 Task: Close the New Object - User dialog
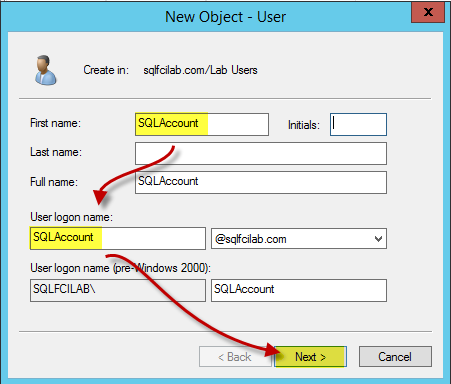click(x=428, y=12)
